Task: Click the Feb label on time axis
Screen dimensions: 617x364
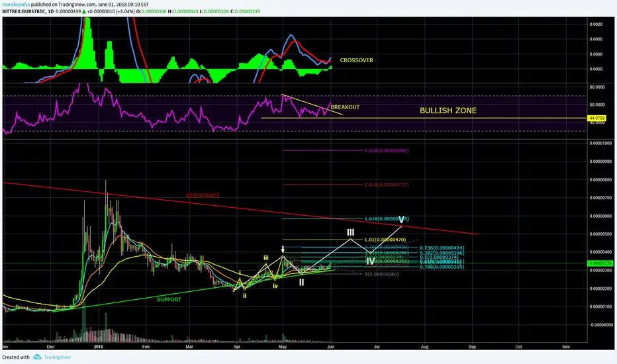Action: [146, 347]
